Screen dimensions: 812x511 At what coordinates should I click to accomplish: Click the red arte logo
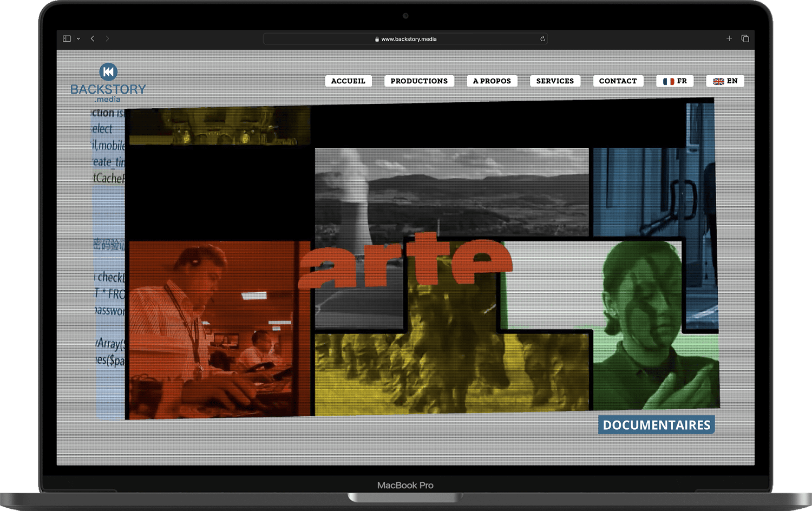tap(405, 260)
